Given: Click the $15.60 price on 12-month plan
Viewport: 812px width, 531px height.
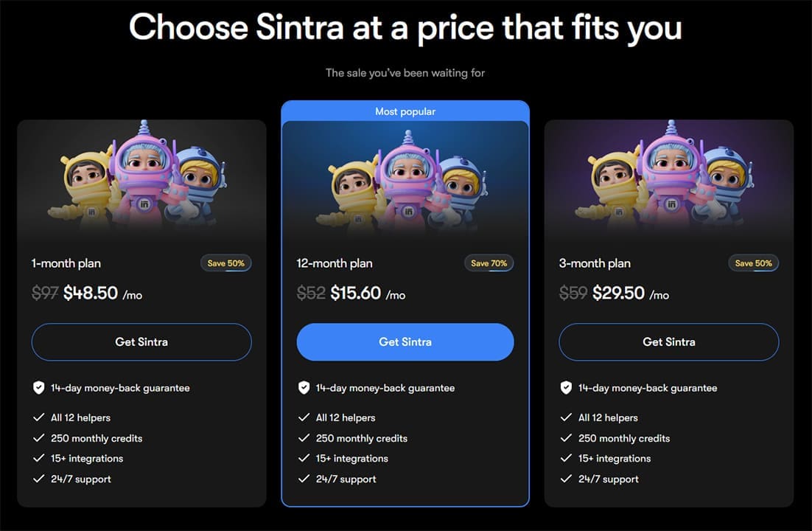Looking at the screenshot, I should [x=356, y=294].
